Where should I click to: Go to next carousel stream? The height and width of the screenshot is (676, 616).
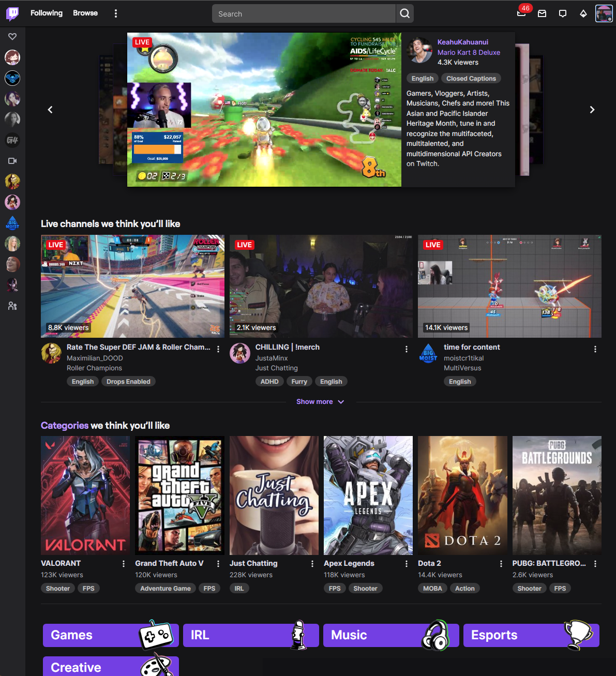pyautogui.click(x=592, y=110)
